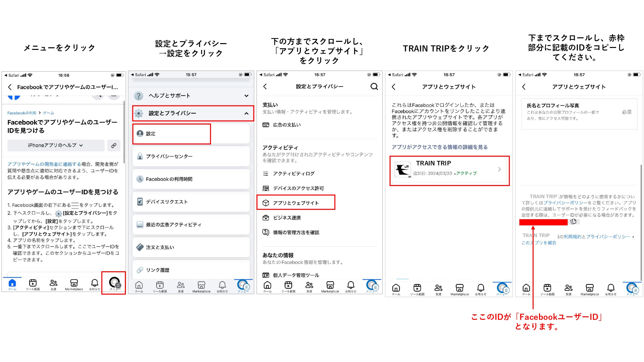This screenshot has height=362, width=644.
Task: Open 注文と支払い menu entry
Action: [x=191, y=247]
